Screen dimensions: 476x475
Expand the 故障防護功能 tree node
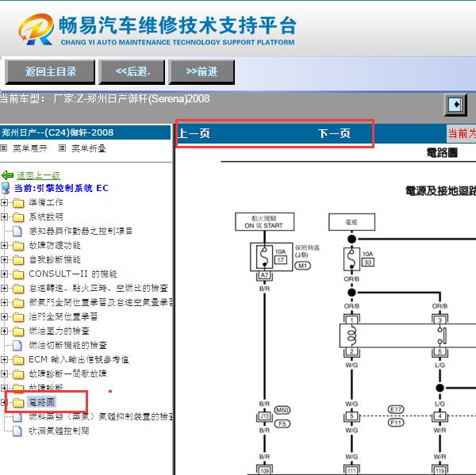coord(4,245)
